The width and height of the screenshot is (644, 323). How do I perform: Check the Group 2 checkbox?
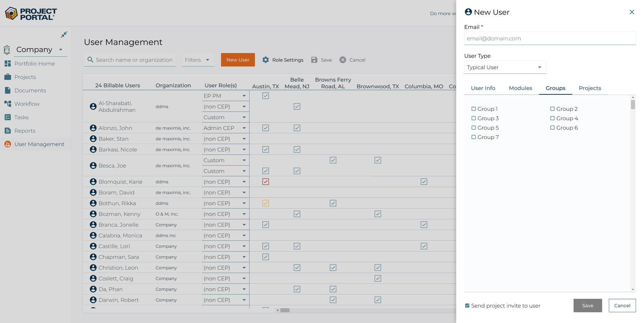coord(552,109)
